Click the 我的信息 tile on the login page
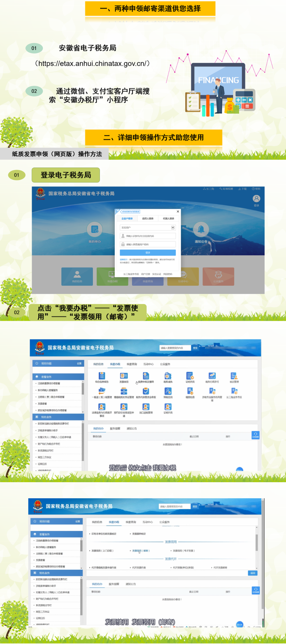This screenshot has height=644, width=286. click(77, 277)
